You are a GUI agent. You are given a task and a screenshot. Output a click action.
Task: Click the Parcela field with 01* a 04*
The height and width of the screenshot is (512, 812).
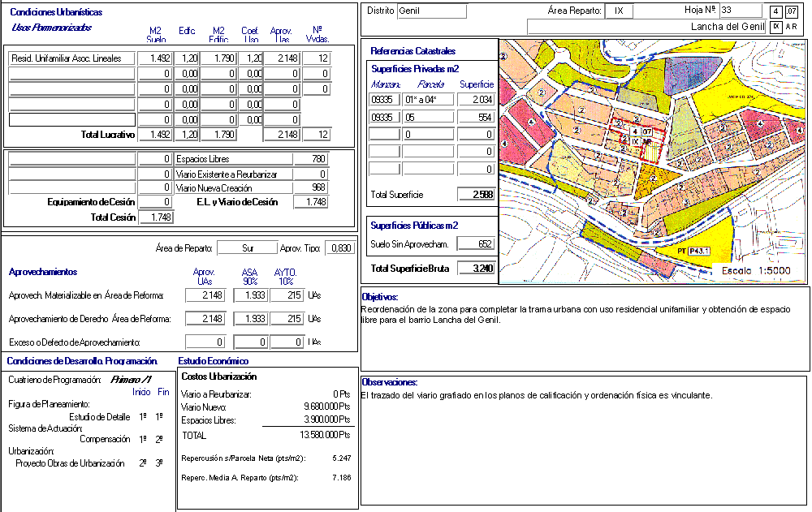coord(428,99)
